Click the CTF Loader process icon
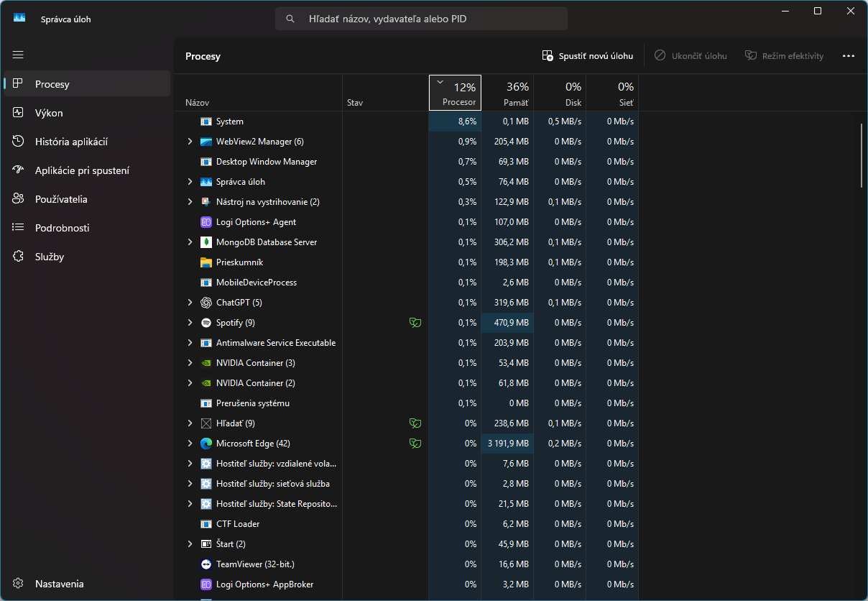 tap(206, 524)
